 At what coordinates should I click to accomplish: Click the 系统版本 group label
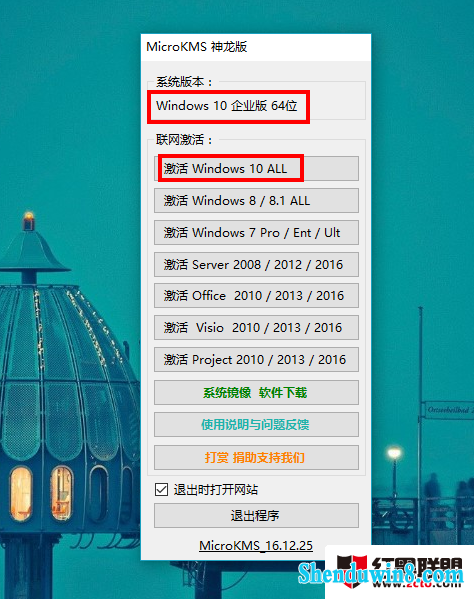click(x=184, y=82)
